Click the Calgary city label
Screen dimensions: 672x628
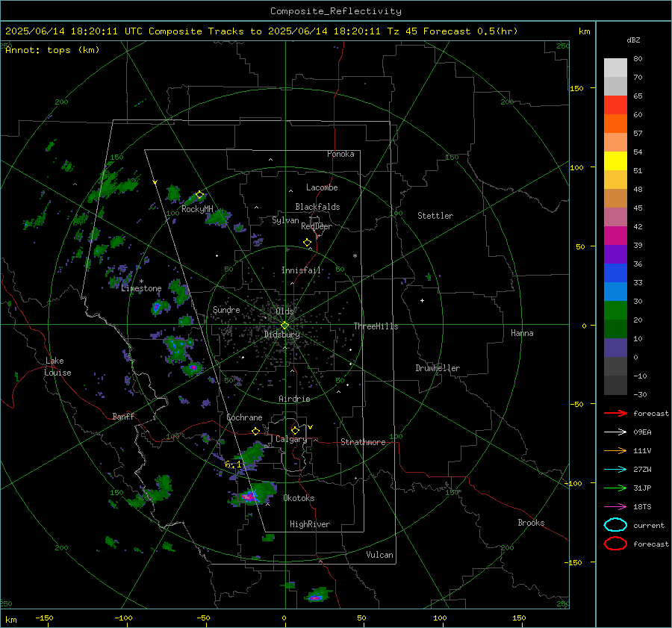click(x=291, y=439)
